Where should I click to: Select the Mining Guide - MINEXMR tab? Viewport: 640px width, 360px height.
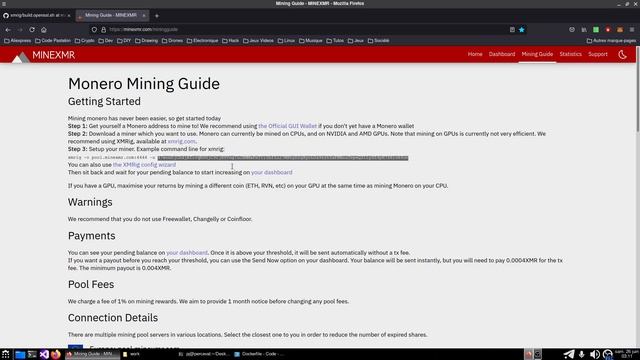tap(110, 16)
